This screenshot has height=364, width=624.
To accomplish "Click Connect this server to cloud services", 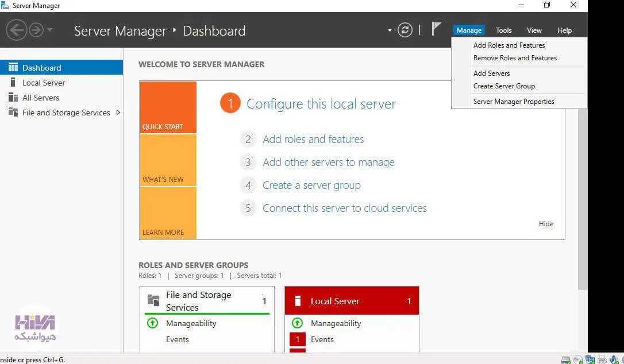I will click(345, 208).
